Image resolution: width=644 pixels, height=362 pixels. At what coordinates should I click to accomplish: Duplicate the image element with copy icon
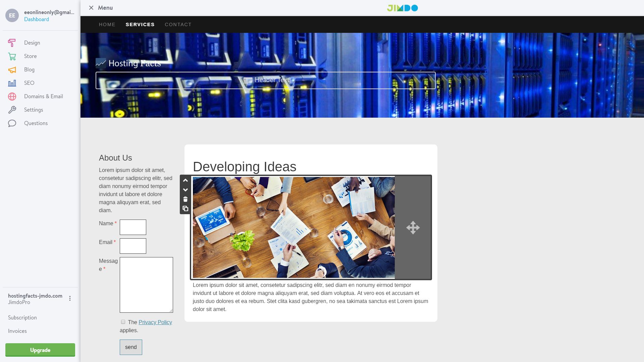(x=185, y=208)
